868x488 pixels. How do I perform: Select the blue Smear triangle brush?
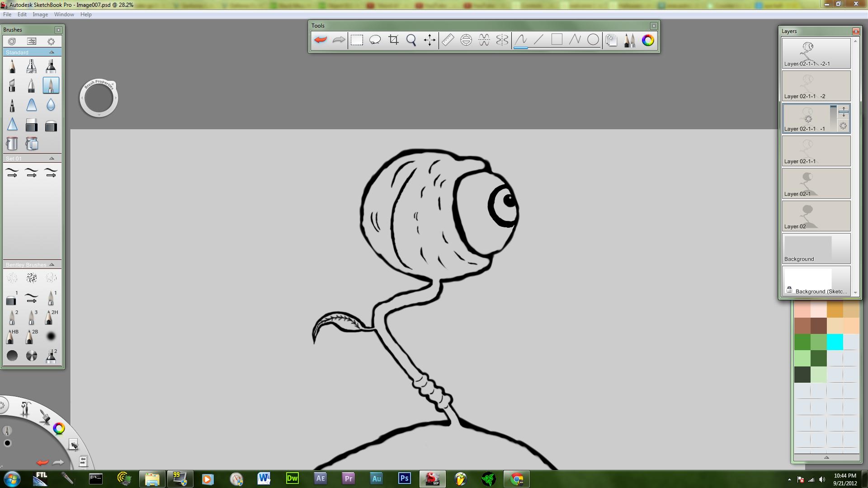32,105
